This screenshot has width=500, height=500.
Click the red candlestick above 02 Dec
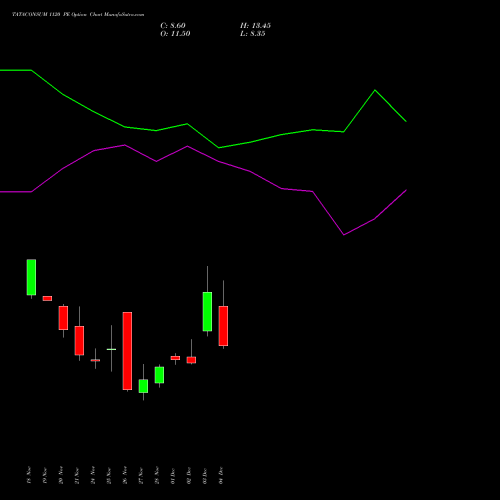point(191,360)
